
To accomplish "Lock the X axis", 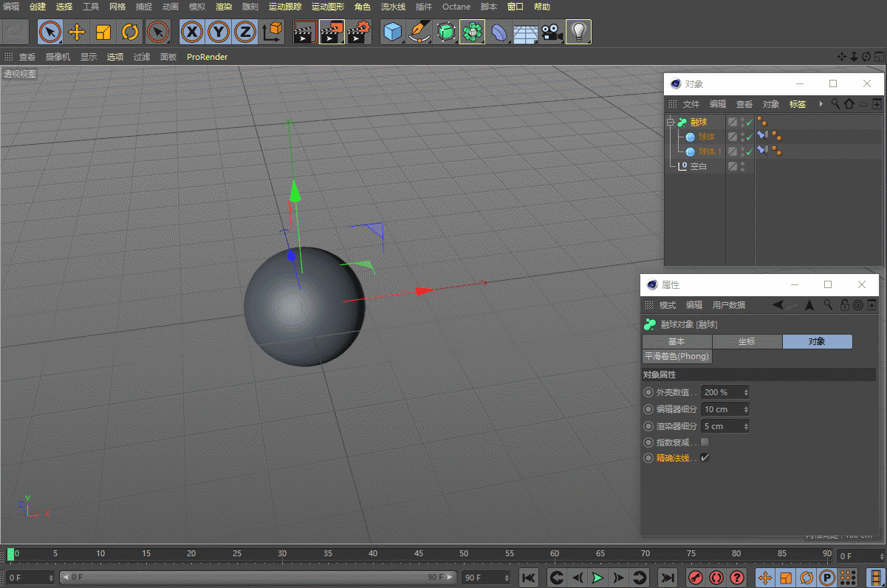I will 192,32.
